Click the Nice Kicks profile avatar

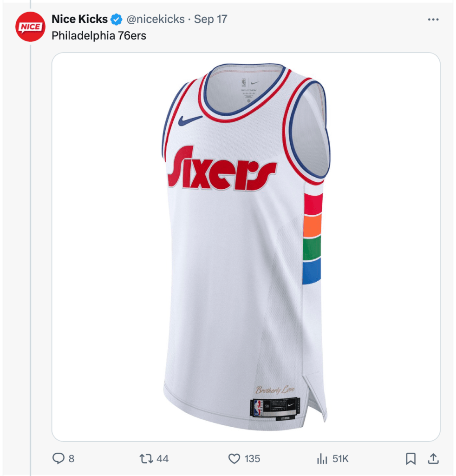coord(30,26)
